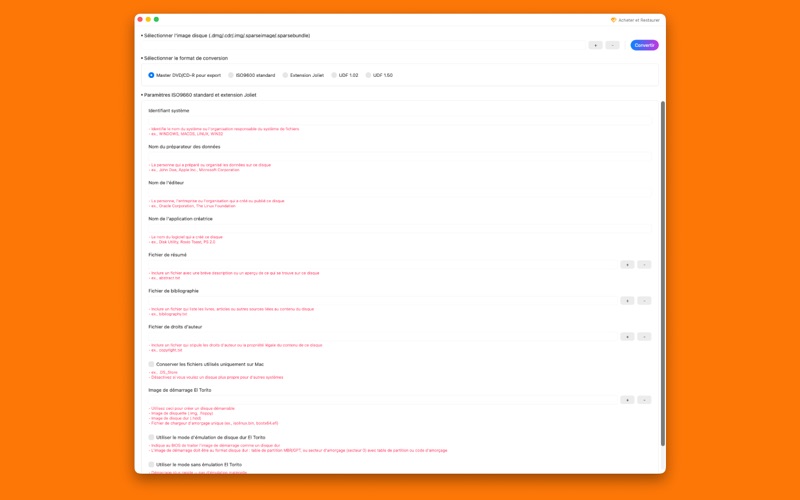800x500 pixels.
Task: Add a Fichier de bibliographie file
Action: point(627,301)
